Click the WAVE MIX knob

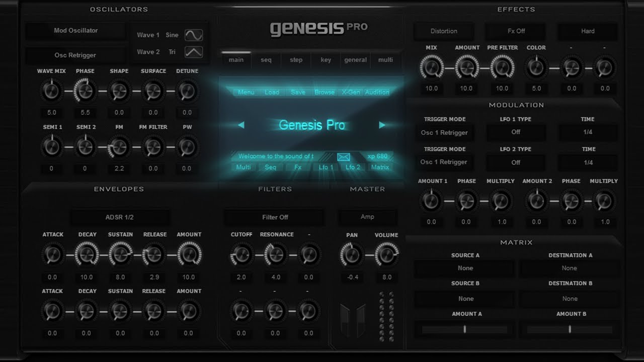(x=51, y=92)
